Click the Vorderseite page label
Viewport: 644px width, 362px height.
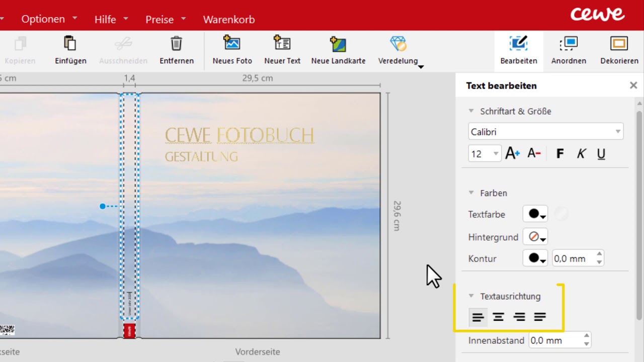(258, 352)
